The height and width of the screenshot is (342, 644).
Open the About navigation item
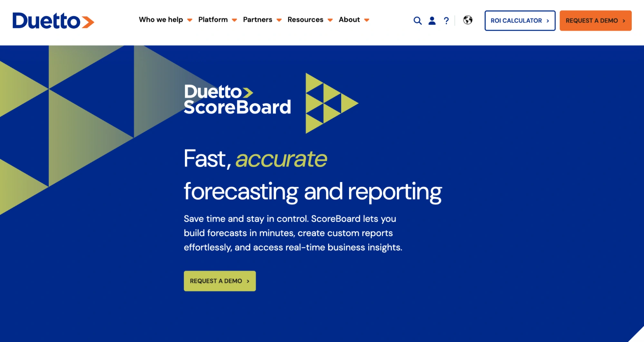[349, 20]
